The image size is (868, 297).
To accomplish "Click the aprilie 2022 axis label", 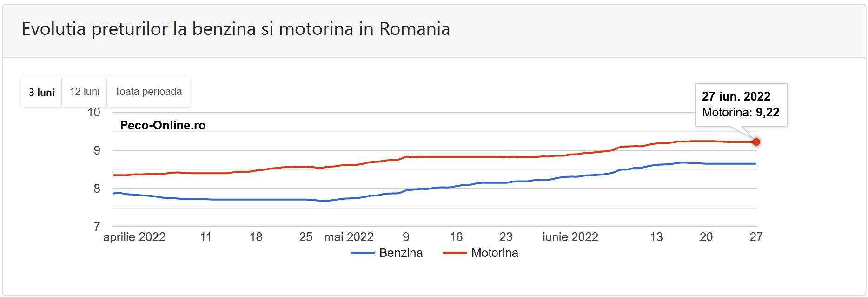I will 134,237.
